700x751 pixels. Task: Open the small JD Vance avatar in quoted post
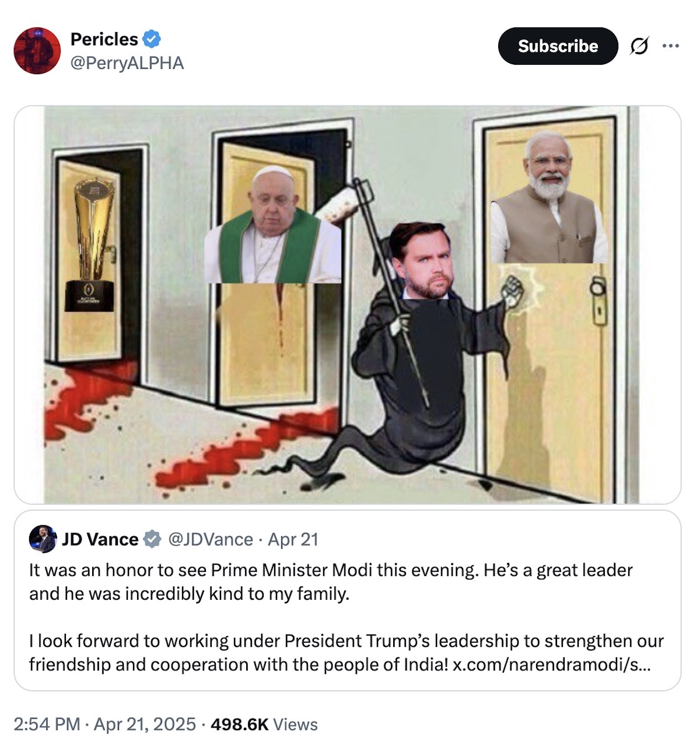[43, 539]
